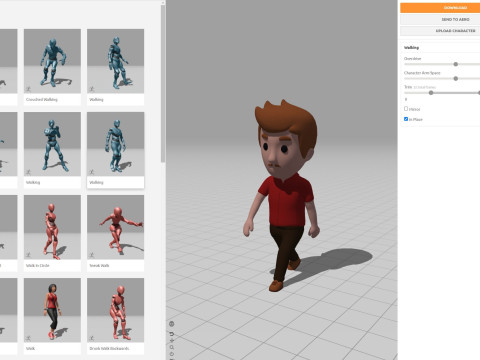The width and height of the screenshot is (480, 360).
Task: Select the Walking thumbnail beside Crouched Walking
Action: [115, 61]
